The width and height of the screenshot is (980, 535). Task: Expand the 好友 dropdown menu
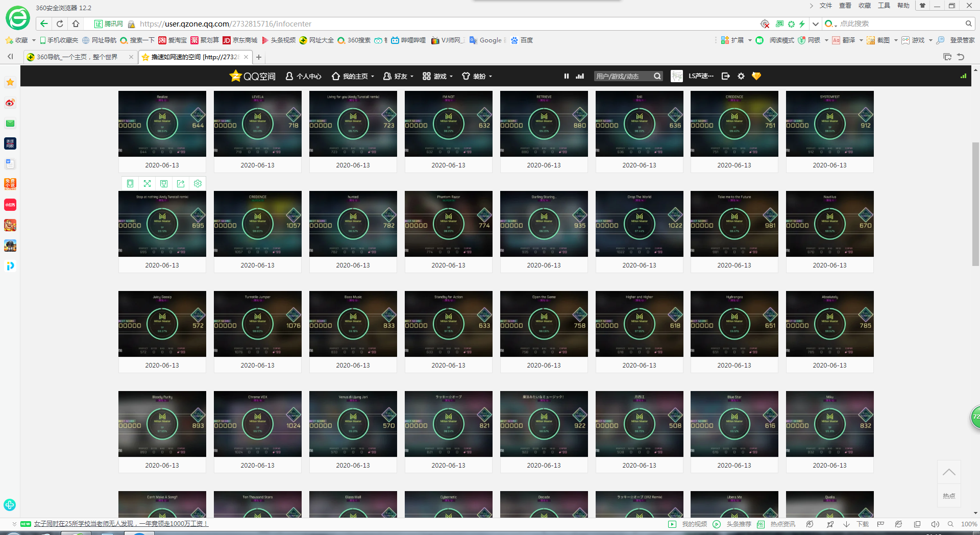412,77
